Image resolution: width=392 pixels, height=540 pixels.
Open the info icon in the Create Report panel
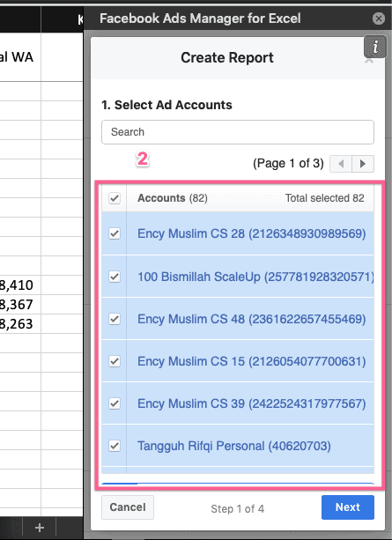coord(374,47)
